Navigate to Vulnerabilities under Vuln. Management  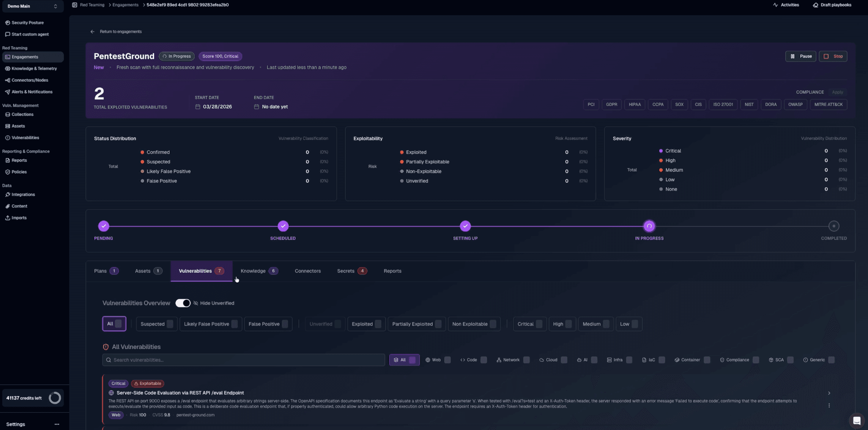25,138
